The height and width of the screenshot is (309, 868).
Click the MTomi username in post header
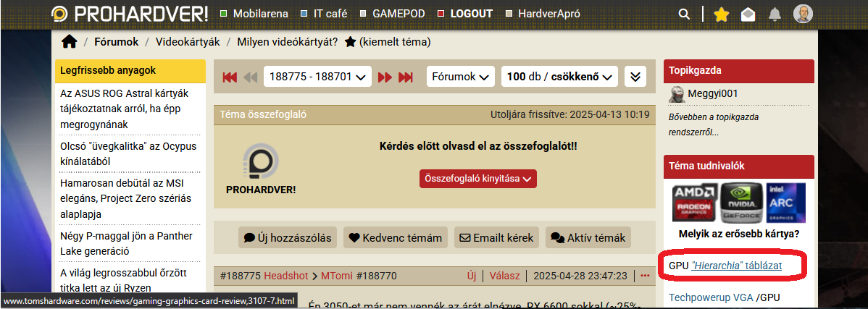(337, 275)
